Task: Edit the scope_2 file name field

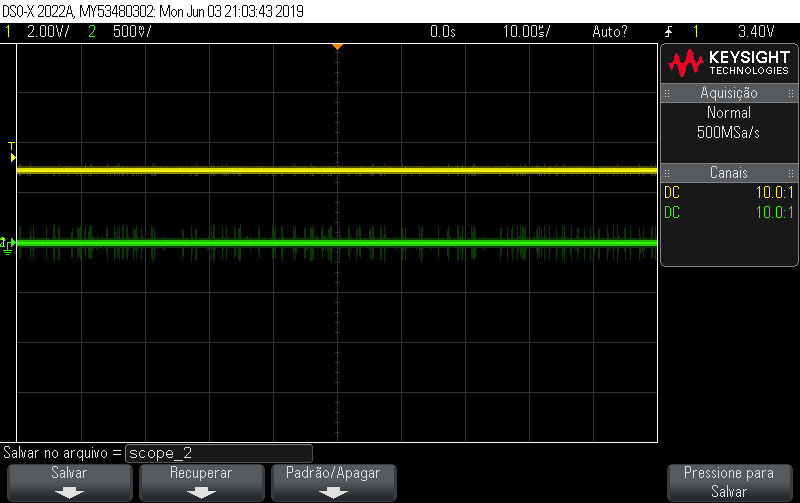Action: [219, 453]
